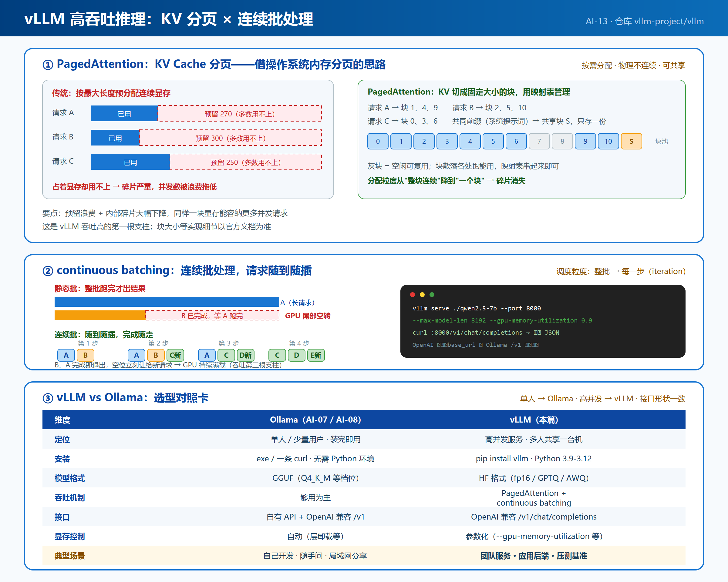The width and height of the screenshot is (728, 582).
Task: Click the 'OpenAI 兼容 /v1/chat/completions' table cell
Action: click(534, 517)
